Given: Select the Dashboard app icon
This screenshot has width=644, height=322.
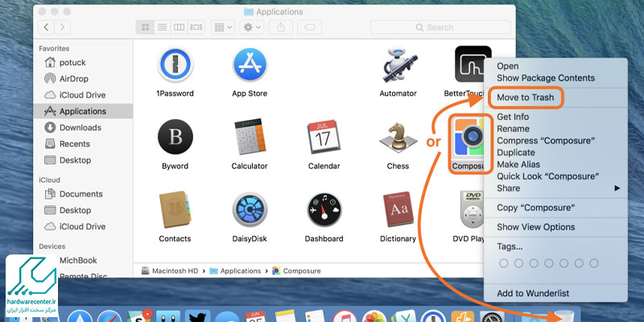Looking at the screenshot, I should click(x=324, y=210).
